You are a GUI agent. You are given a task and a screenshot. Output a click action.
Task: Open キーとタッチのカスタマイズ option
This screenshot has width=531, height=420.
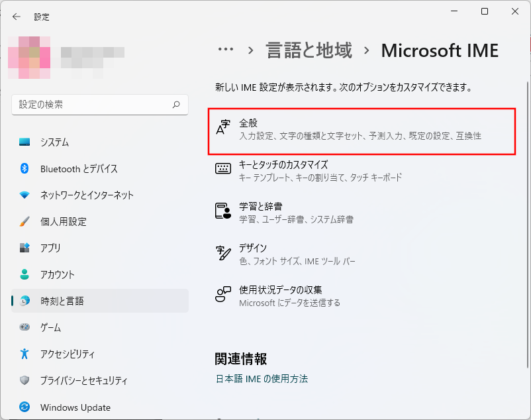tap(362, 171)
